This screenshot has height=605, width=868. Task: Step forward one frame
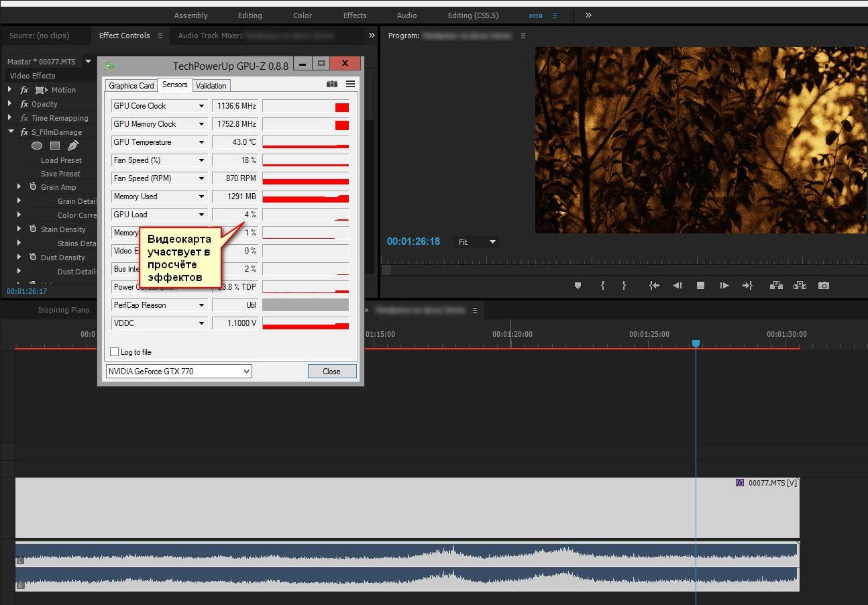click(x=724, y=285)
